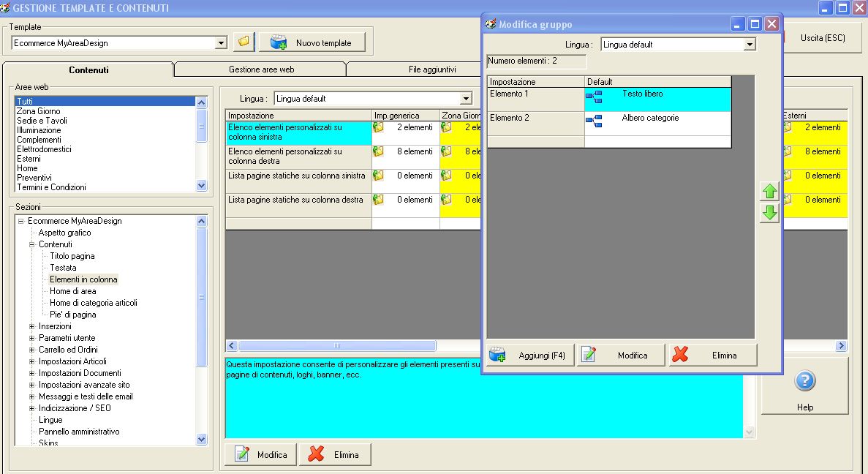Click Elimina in Modifica gruppo dialog

[713, 355]
